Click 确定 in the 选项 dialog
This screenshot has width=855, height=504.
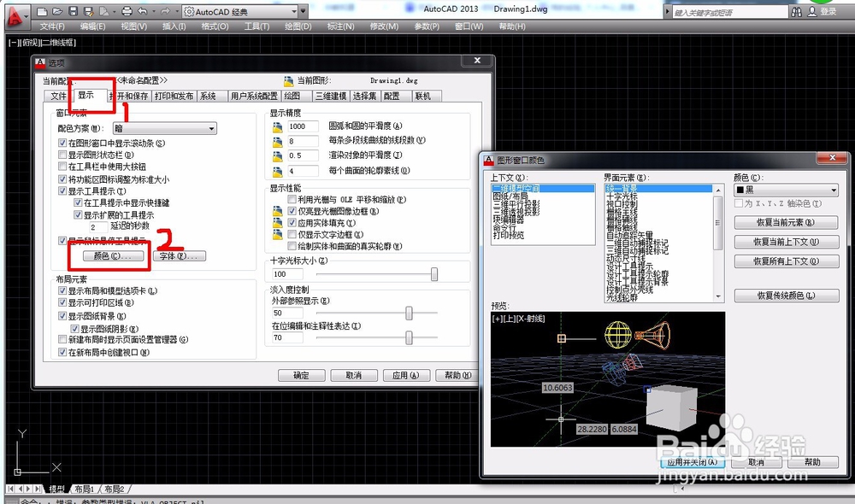click(302, 375)
